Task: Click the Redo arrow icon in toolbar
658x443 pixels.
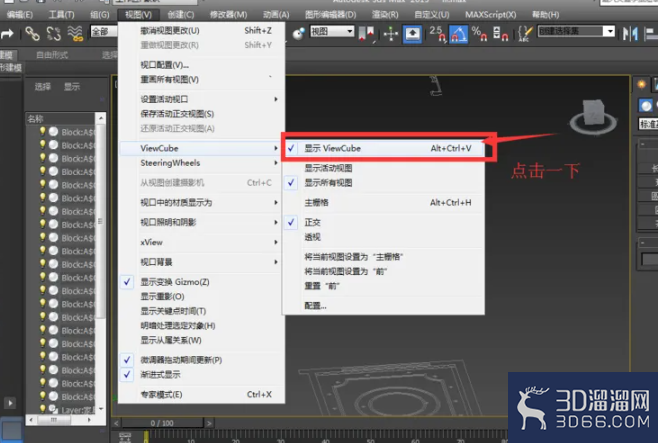Action: (7, 33)
